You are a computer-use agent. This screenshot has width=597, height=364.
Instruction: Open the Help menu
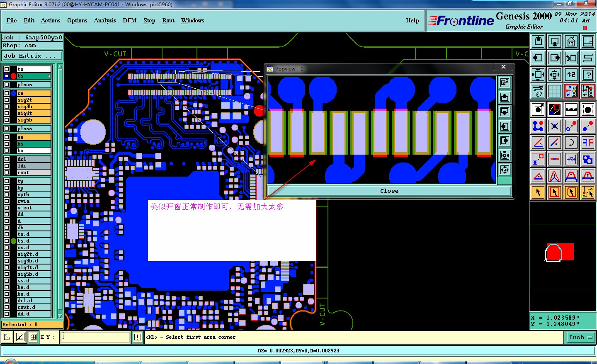[x=413, y=20]
